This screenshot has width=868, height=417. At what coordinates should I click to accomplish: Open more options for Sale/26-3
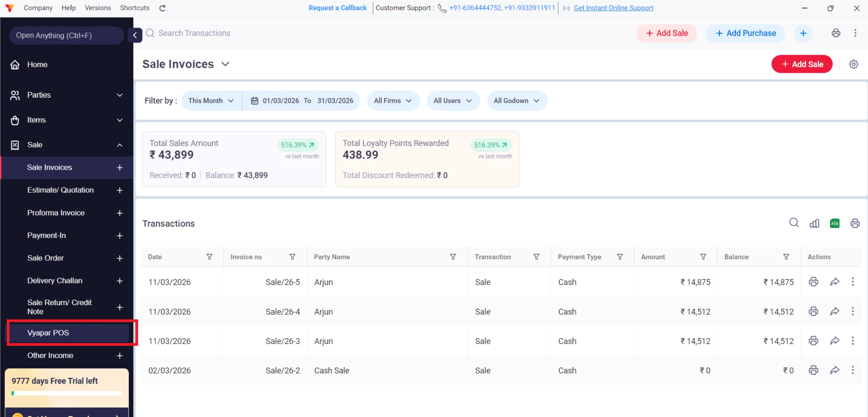pos(853,341)
